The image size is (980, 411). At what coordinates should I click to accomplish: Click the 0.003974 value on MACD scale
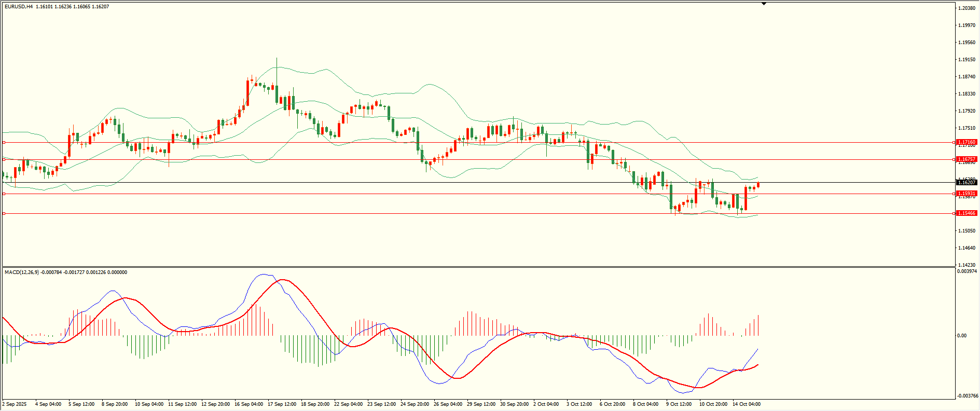pyautogui.click(x=967, y=271)
